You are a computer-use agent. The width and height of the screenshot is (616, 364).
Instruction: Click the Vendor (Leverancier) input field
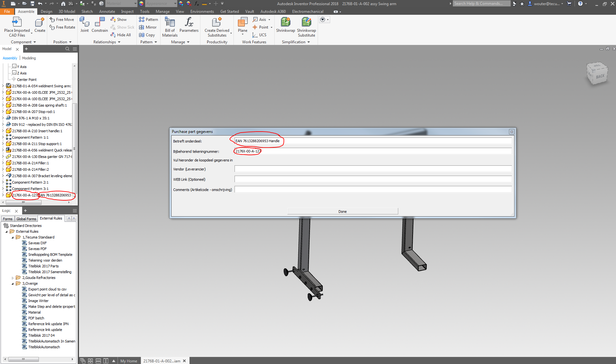coord(373,169)
